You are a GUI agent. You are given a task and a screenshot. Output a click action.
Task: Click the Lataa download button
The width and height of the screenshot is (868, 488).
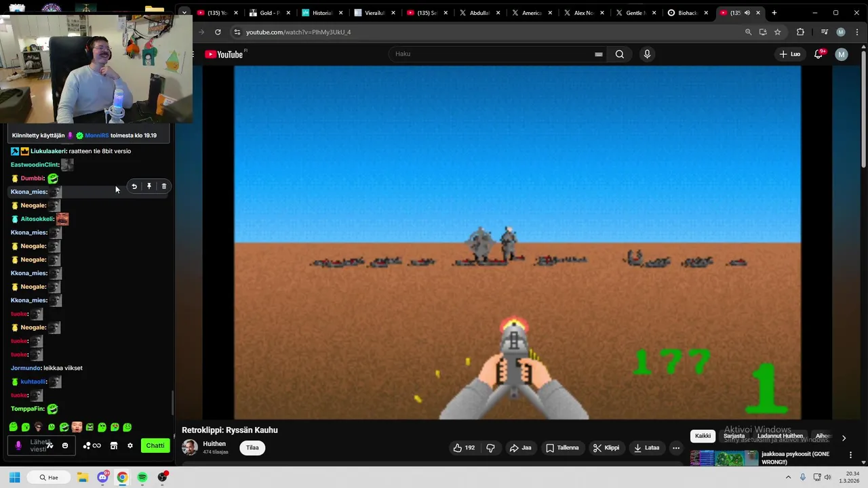pyautogui.click(x=646, y=448)
